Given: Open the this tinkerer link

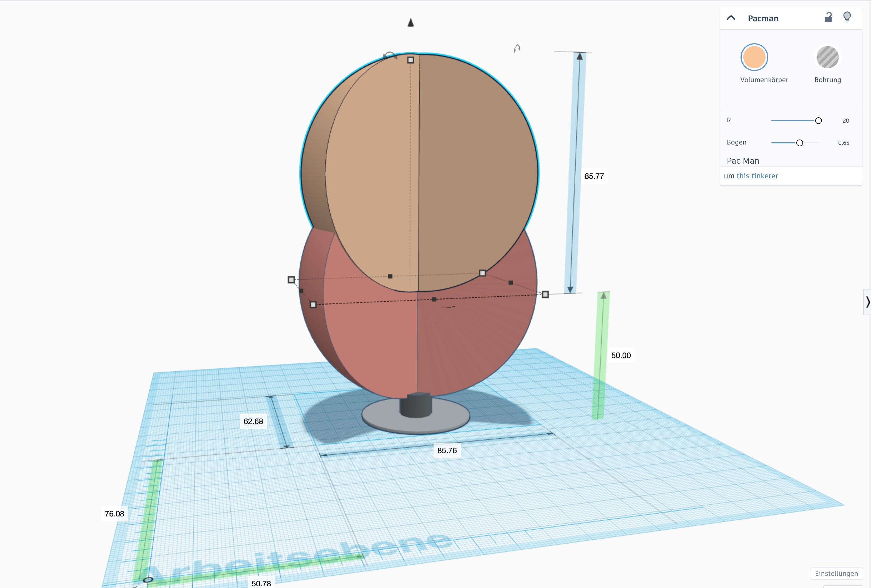Looking at the screenshot, I should (757, 176).
